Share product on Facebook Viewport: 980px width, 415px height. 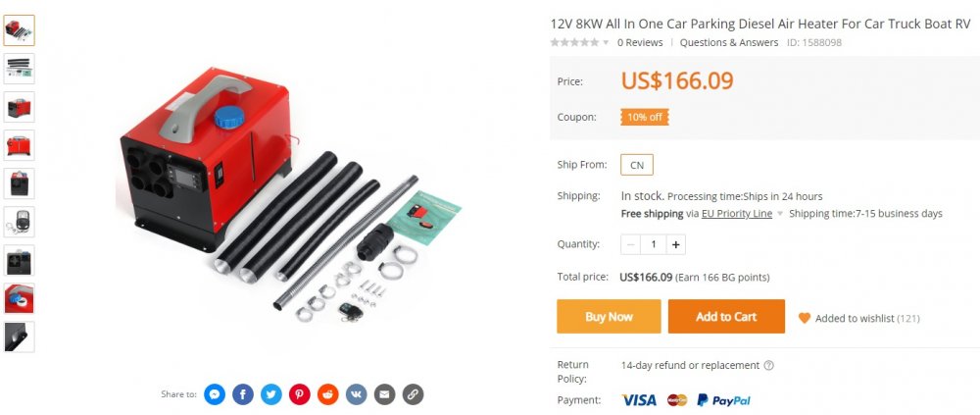(x=243, y=394)
